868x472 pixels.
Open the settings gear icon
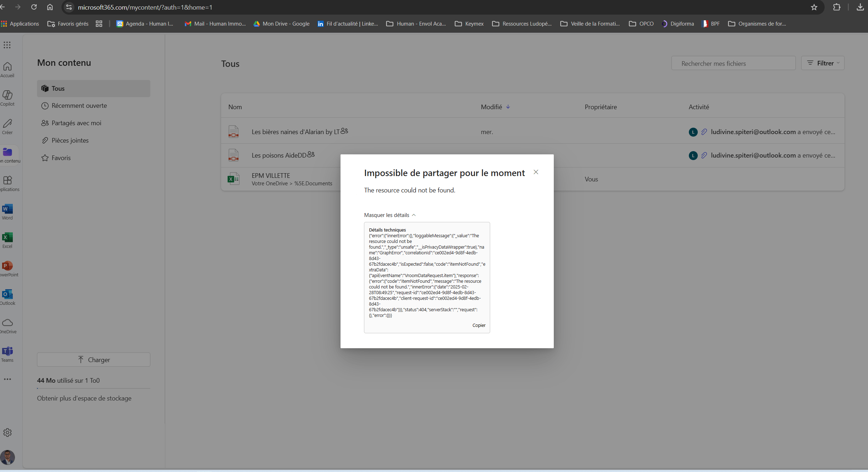pyautogui.click(x=7, y=432)
